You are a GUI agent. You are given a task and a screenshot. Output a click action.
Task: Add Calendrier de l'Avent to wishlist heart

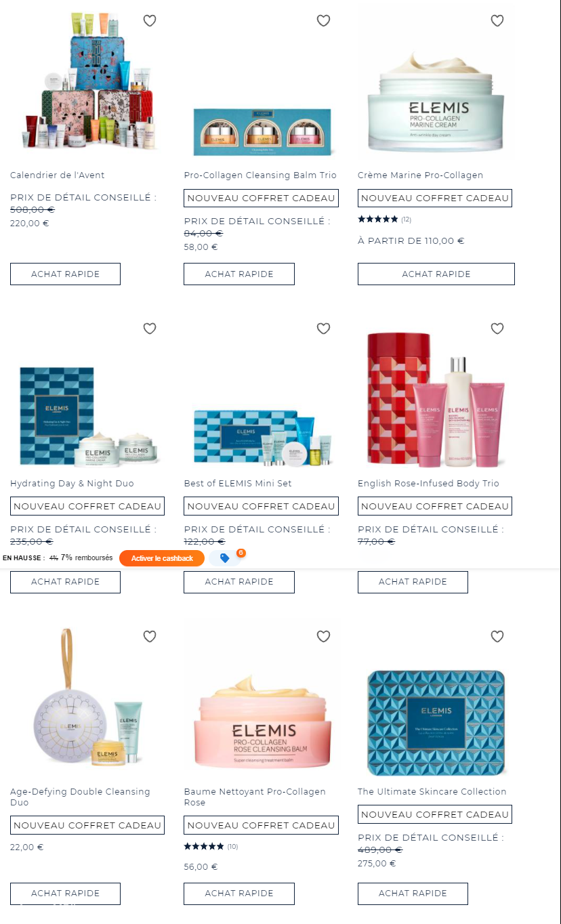click(150, 21)
